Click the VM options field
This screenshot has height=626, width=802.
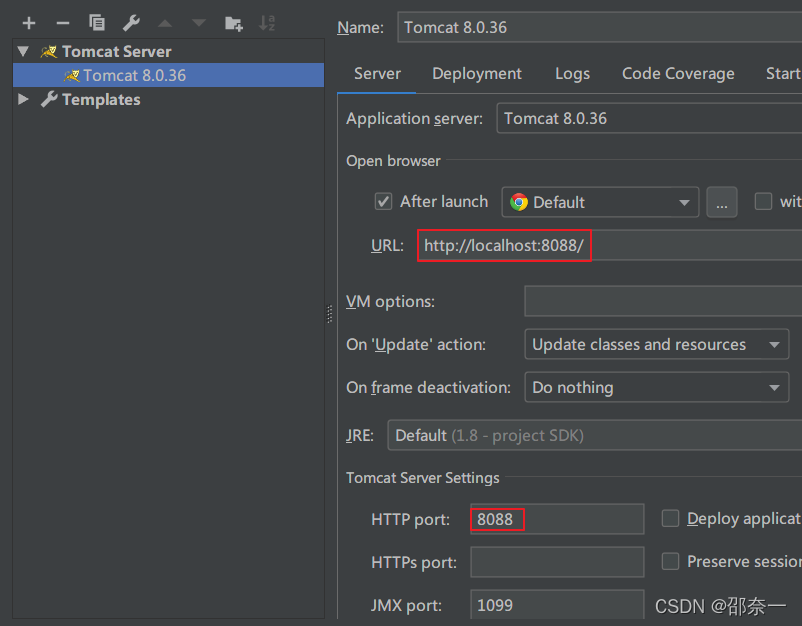(663, 301)
